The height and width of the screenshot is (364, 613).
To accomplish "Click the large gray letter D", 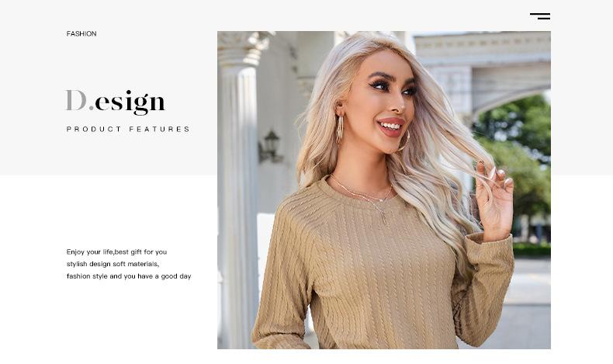I will click(x=76, y=100).
